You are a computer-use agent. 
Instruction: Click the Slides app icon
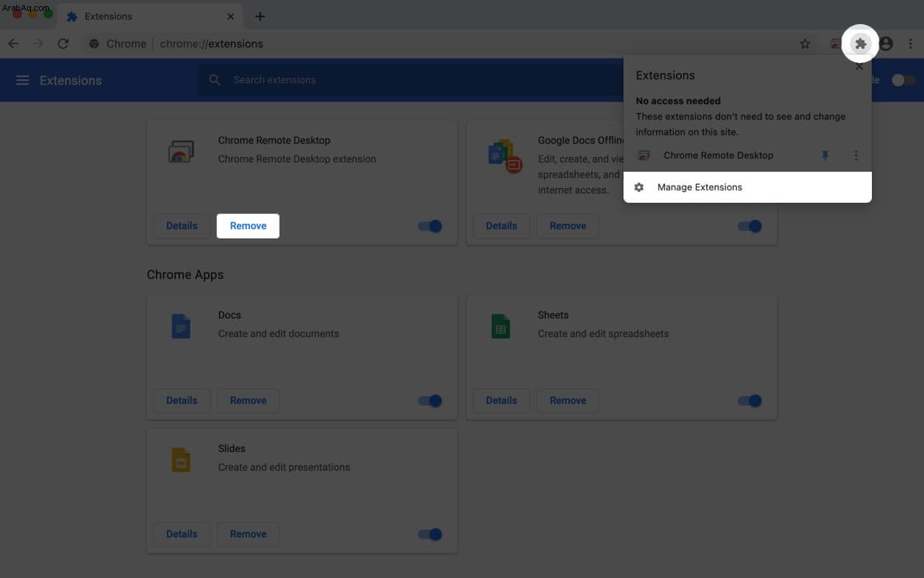181,460
